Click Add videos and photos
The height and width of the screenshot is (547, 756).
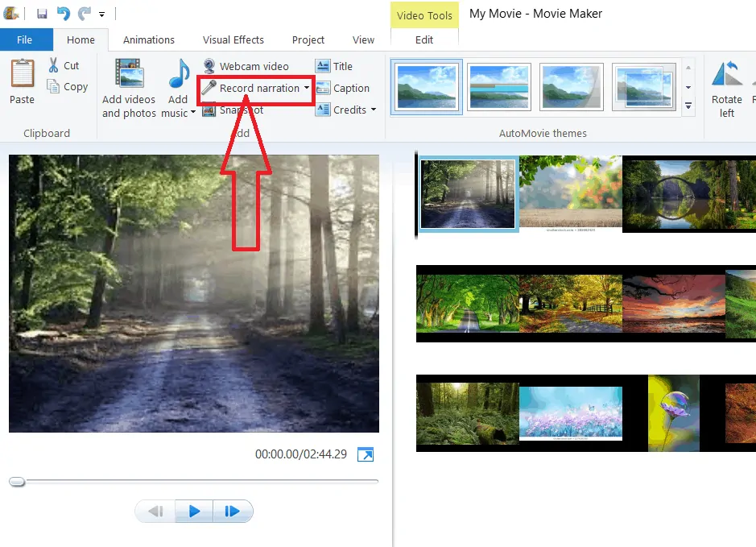click(x=129, y=89)
